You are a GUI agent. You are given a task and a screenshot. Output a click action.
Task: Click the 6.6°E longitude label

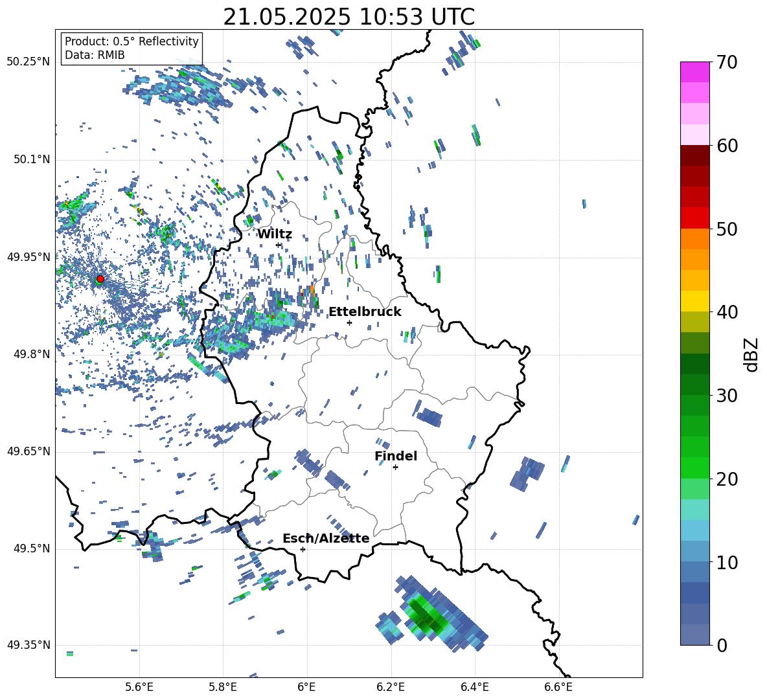tap(558, 687)
